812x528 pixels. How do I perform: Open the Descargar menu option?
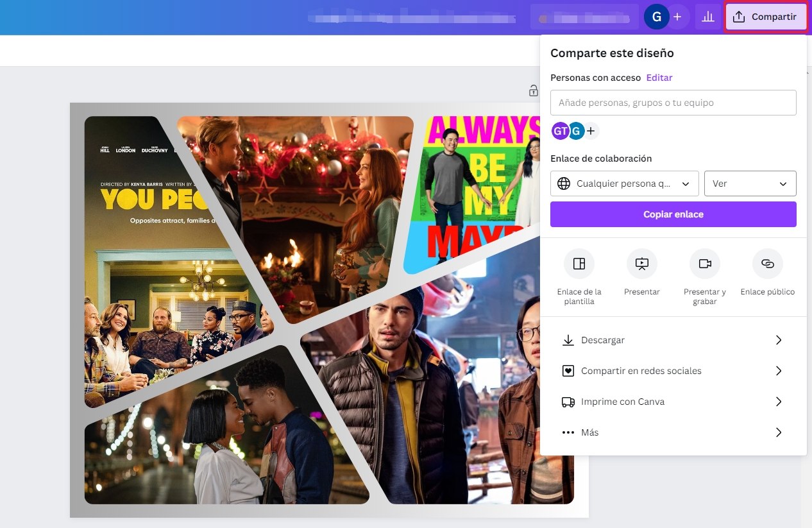tap(673, 340)
